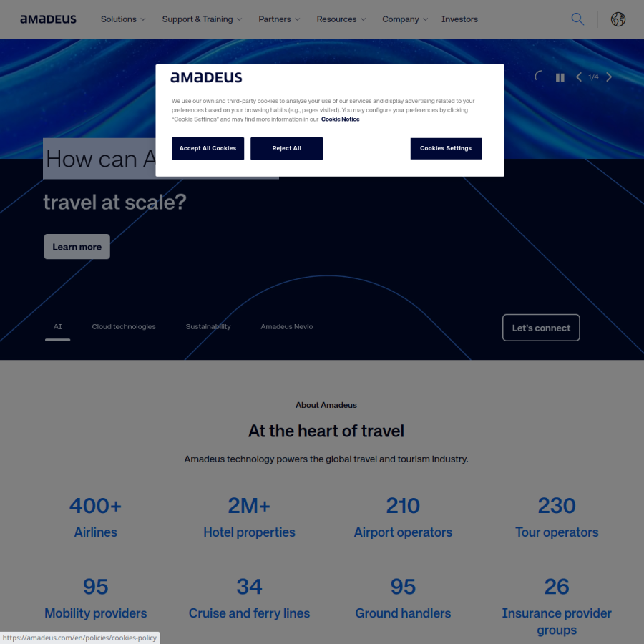Pause the hero carousel

pos(560,77)
